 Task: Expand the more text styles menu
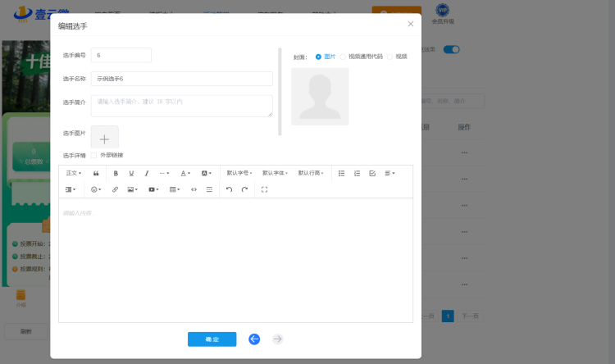coord(164,173)
